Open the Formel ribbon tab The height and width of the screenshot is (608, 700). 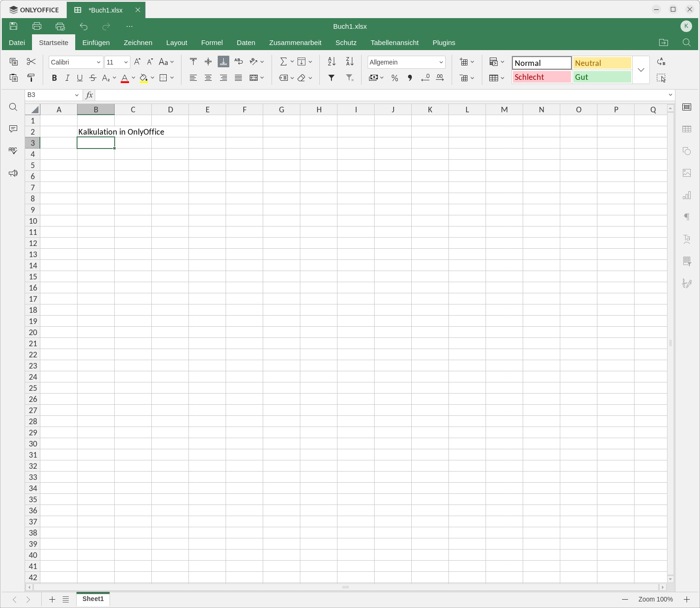[212, 43]
